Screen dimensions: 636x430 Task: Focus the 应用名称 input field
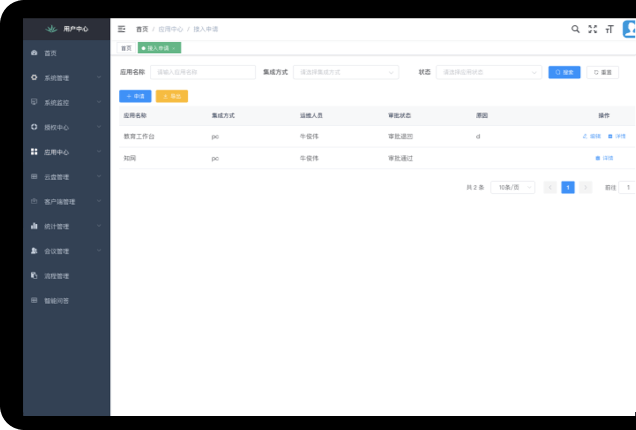(x=203, y=72)
